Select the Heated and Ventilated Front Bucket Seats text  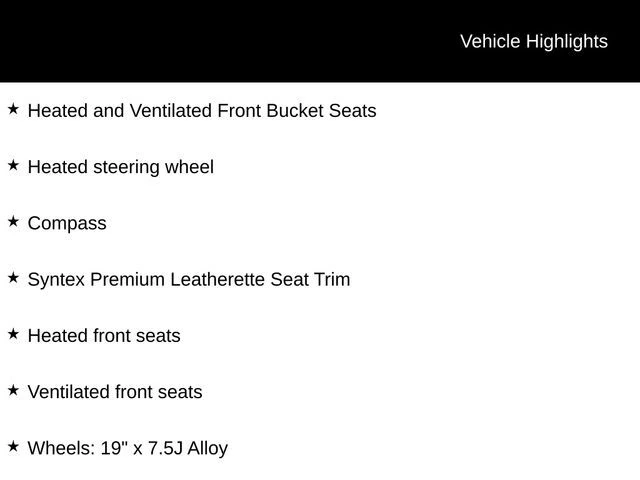(x=202, y=111)
